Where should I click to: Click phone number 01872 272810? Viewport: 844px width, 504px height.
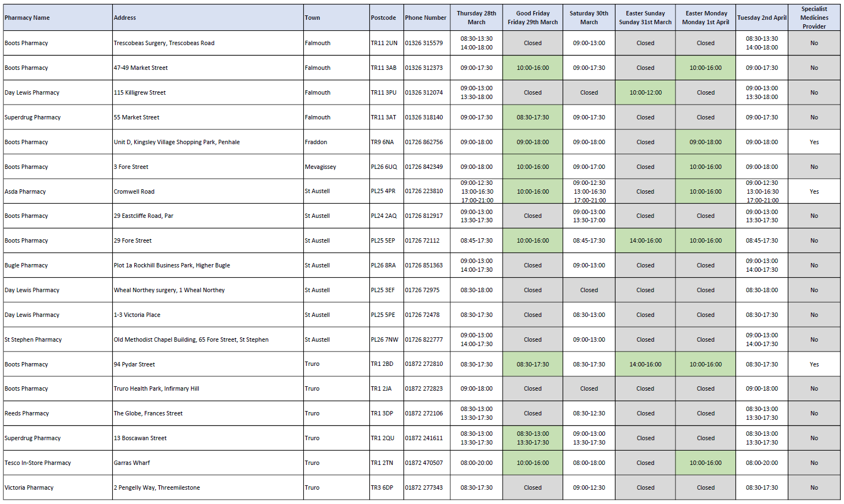pos(424,364)
